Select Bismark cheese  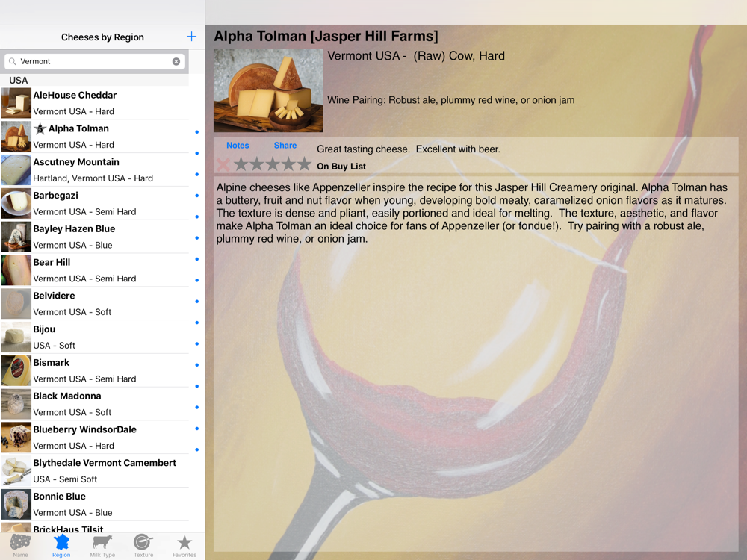95,370
